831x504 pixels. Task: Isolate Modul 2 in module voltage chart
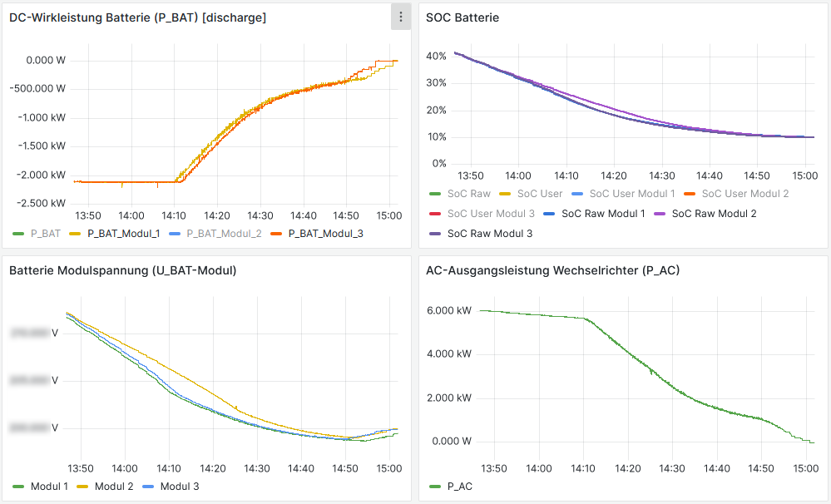[x=113, y=487]
